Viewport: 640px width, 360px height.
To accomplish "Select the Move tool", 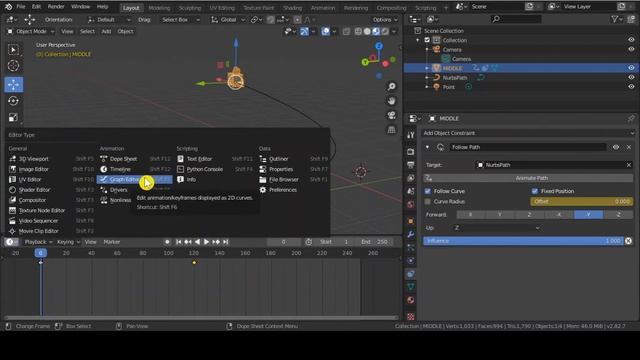I will pos(13,84).
